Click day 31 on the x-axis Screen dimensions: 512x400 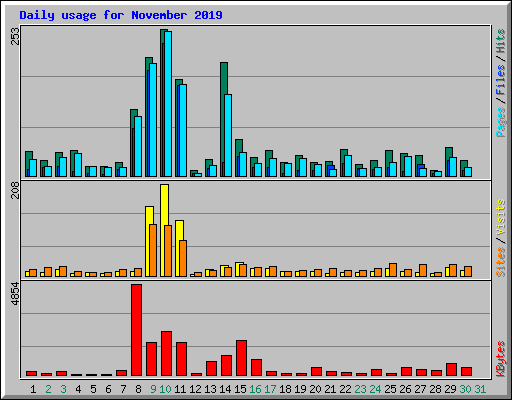[x=480, y=389]
